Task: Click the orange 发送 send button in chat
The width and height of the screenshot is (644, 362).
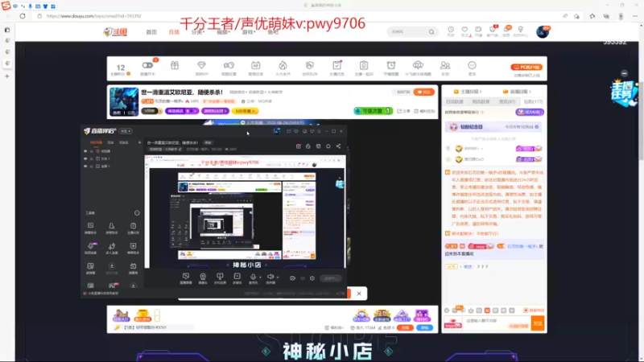Action: tap(538, 323)
